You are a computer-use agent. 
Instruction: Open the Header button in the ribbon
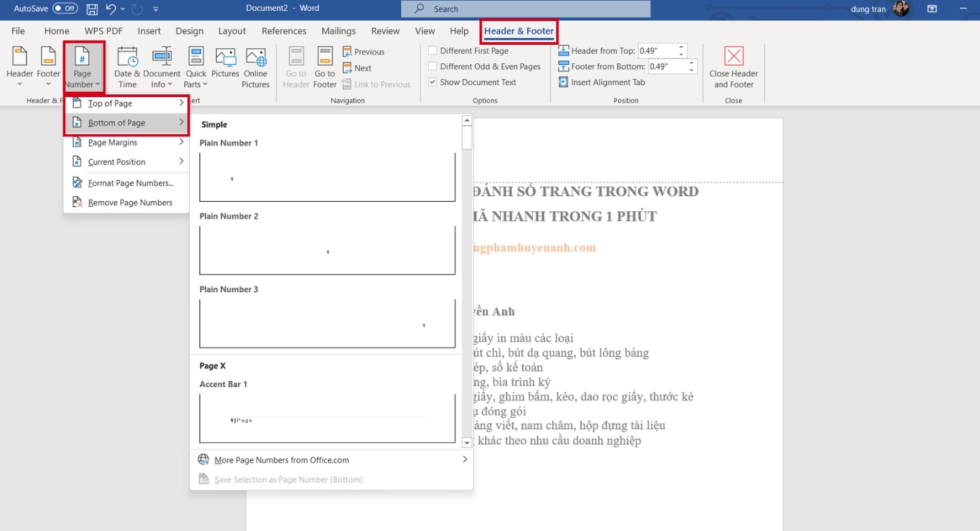click(x=20, y=67)
